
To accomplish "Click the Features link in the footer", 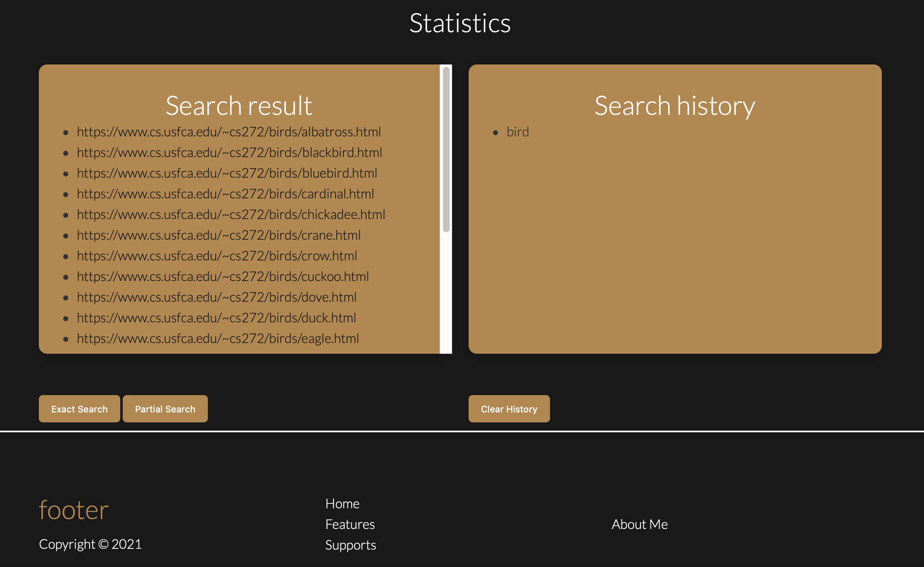I will coord(350,524).
